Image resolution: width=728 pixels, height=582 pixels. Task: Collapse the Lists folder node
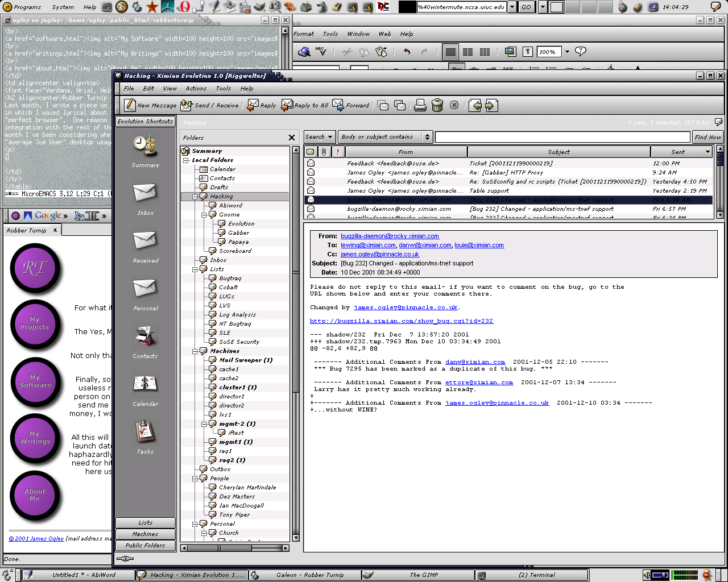195,269
